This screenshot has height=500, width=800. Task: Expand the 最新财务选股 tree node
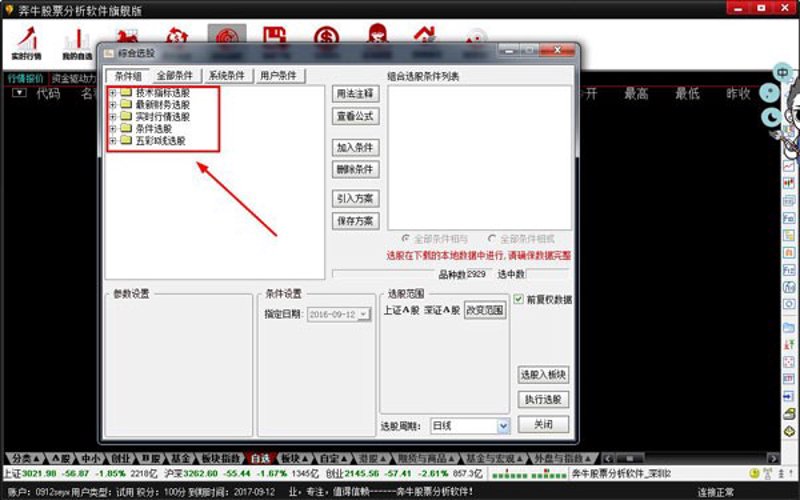[x=113, y=105]
